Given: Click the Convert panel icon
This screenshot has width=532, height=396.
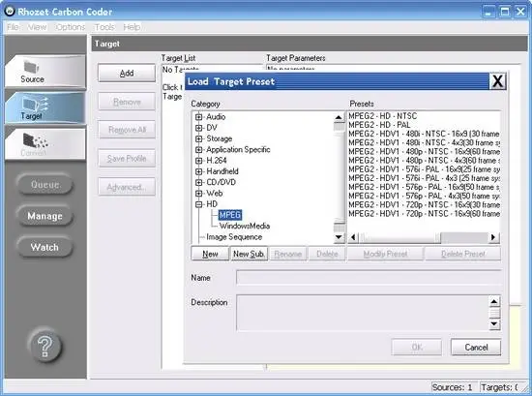Looking at the screenshot, I should 35,140.
